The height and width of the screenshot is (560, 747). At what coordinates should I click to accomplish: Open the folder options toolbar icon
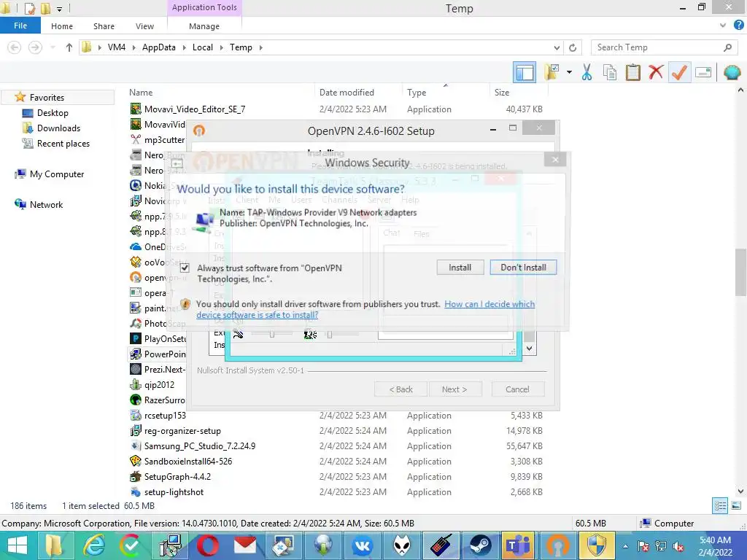[552, 73]
